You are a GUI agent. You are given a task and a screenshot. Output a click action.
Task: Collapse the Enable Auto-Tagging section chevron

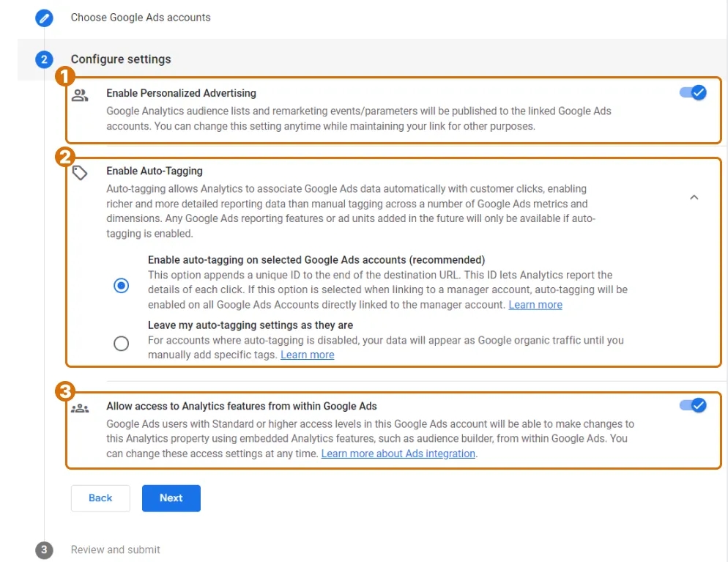[x=694, y=197]
